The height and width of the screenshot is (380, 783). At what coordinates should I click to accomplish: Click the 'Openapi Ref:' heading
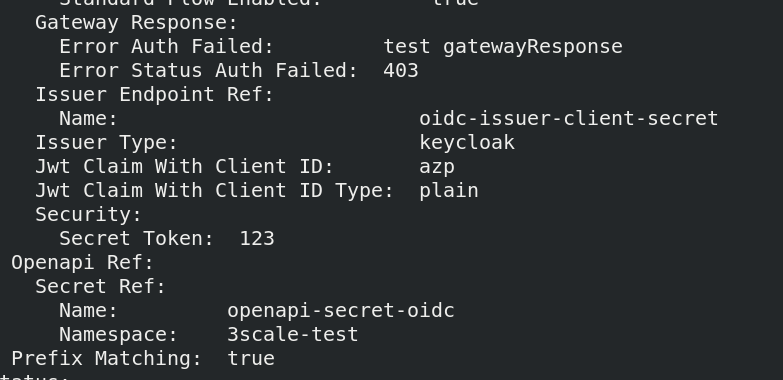click(82, 263)
